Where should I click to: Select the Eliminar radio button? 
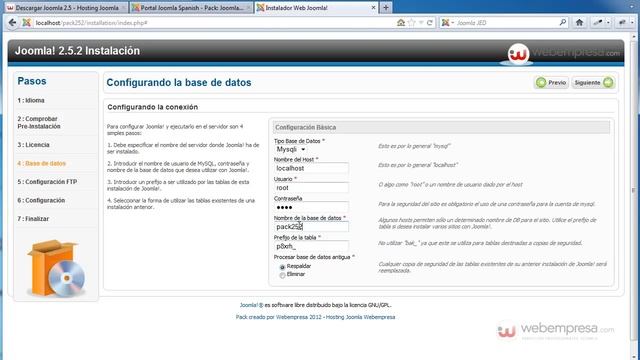tap(282, 275)
